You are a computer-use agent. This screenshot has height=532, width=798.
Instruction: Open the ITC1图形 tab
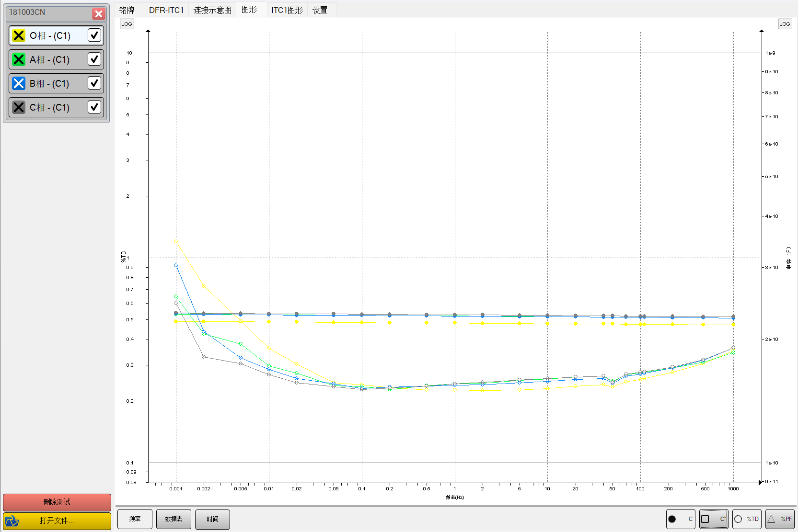pos(287,10)
